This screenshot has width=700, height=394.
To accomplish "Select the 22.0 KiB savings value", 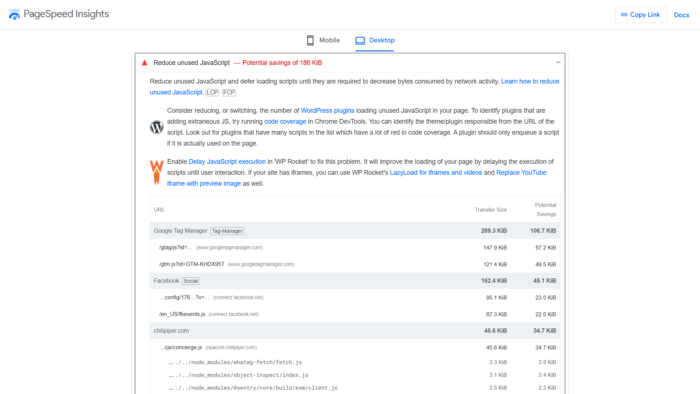I will [546, 315].
